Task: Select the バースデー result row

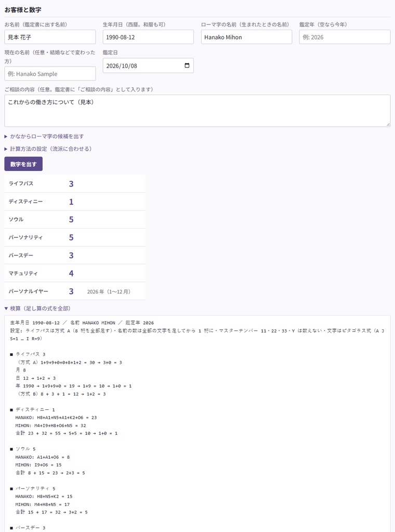Action: coord(75,256)
